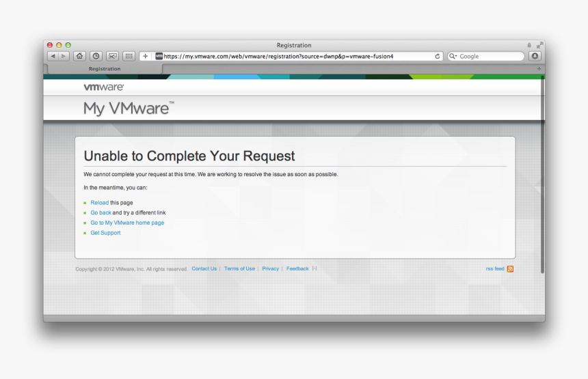Click the Reload link
The width and height of the screenshot is (588, 379).
point(99,203)
